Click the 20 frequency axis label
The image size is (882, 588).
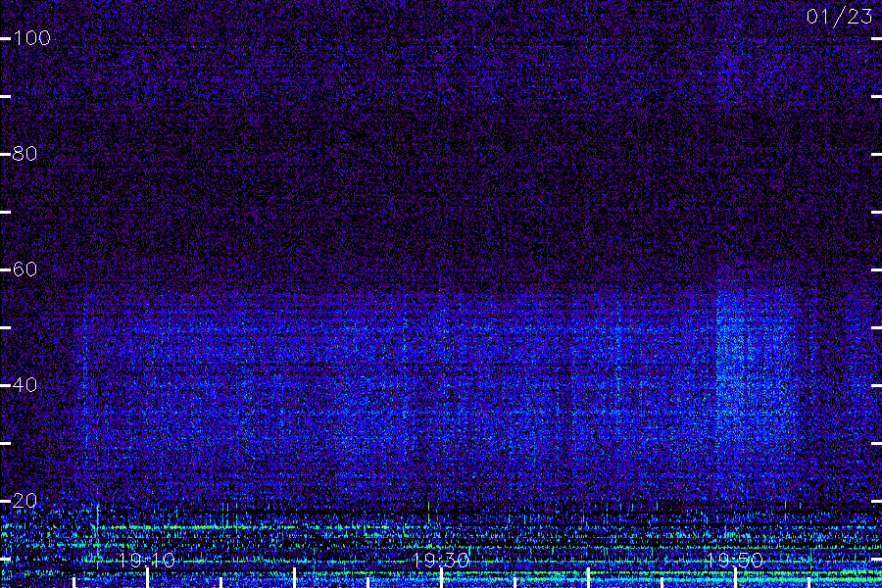coord(24,501)
